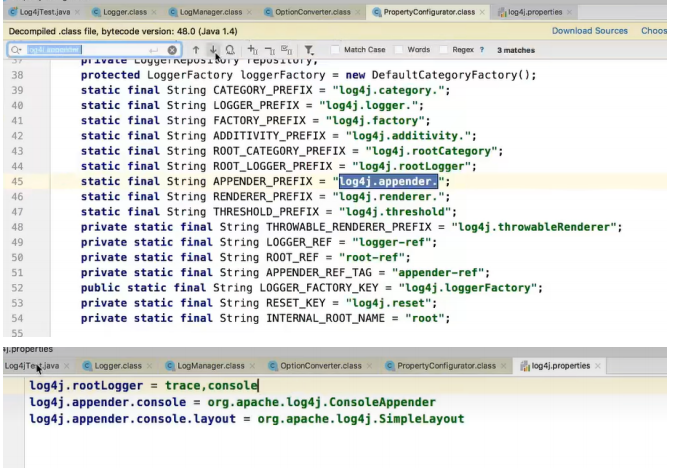Click "log4j.threshold" string literal

[x=395, y=212]
